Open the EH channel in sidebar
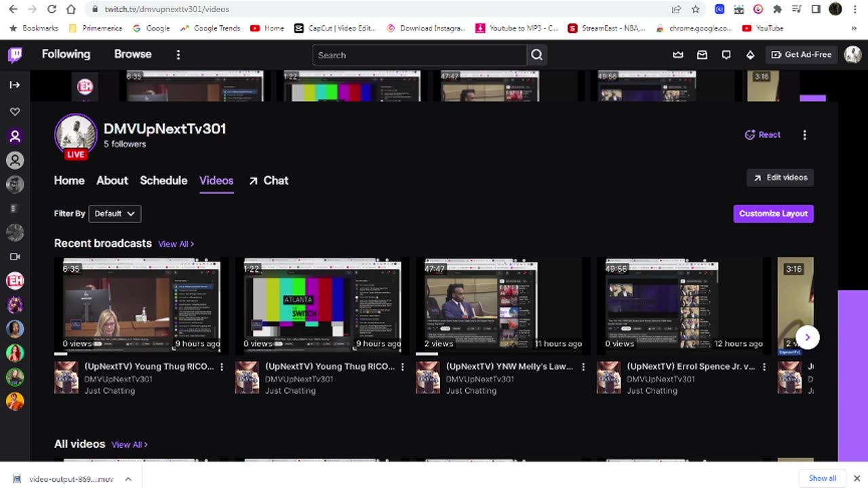 pos(15,280)
